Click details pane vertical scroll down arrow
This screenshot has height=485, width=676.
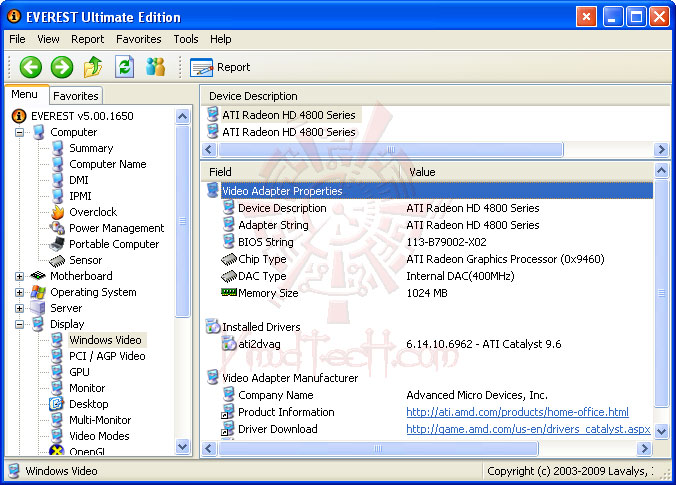pyautogui.click(x=662, y=430)
